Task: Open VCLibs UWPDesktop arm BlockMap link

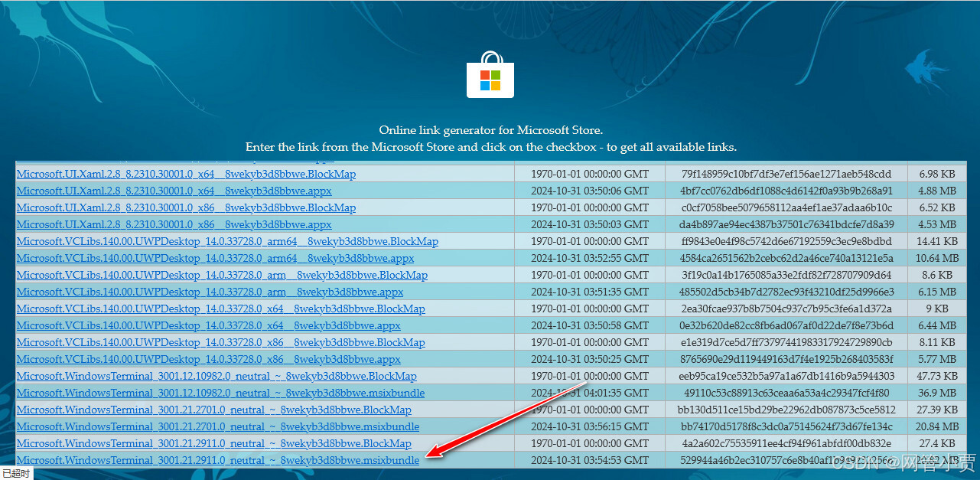Action: tap(222, 275)
